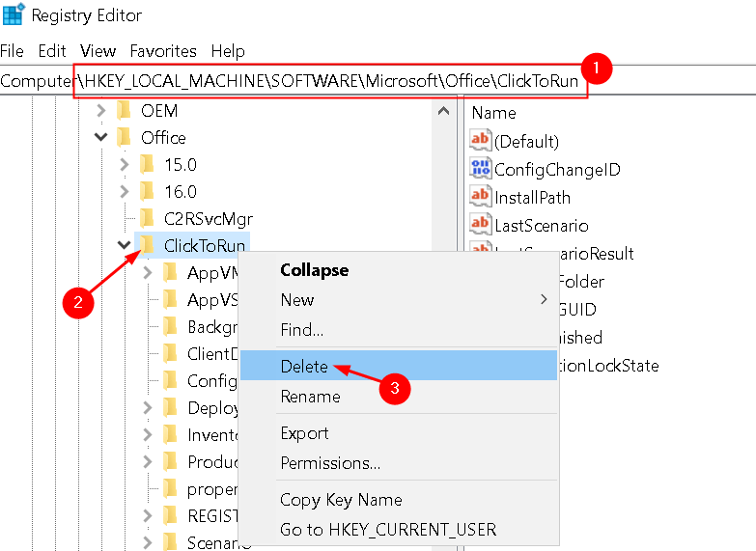
Task: Expand the REGIST subkey chevron
Action: tap(148, 516)
